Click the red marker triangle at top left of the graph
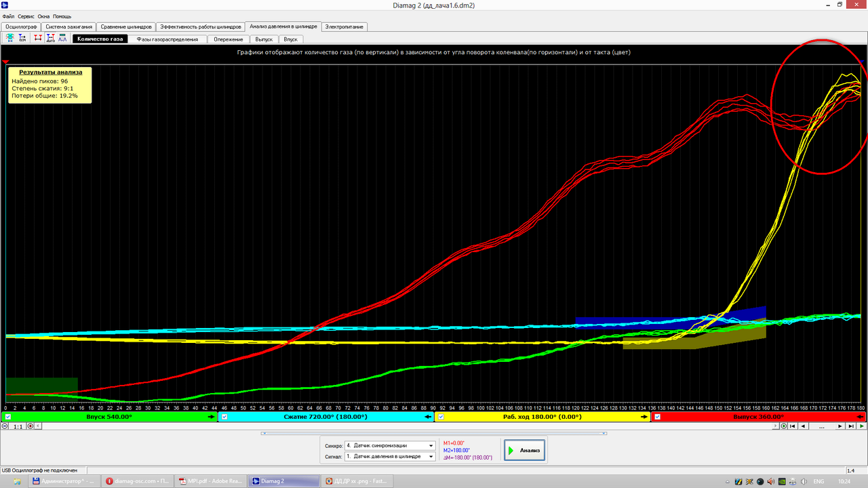868x488 pixels. (x=5, y=62)
